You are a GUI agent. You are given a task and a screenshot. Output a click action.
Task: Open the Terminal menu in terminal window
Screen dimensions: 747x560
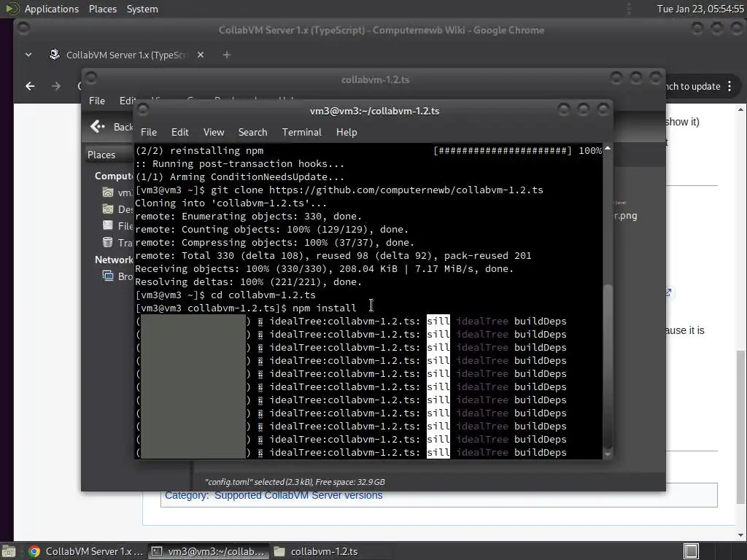[301, 132]
